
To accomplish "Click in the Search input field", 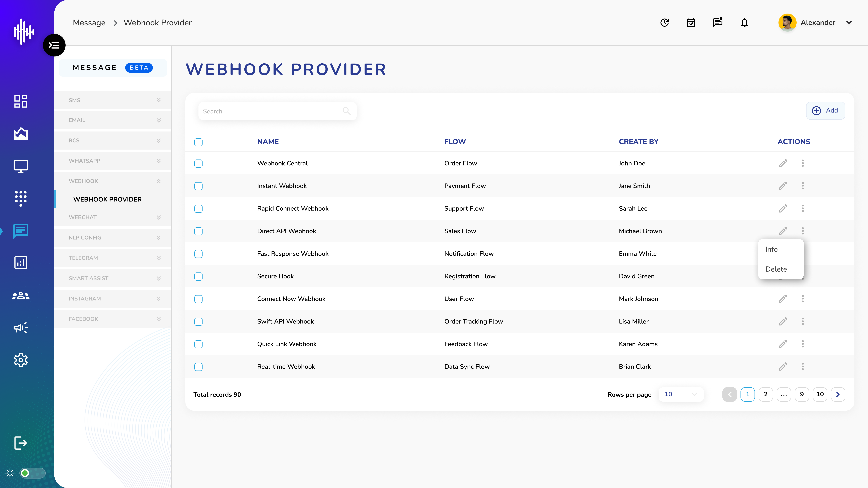I will pyautogui.click(x=277, y=111).
